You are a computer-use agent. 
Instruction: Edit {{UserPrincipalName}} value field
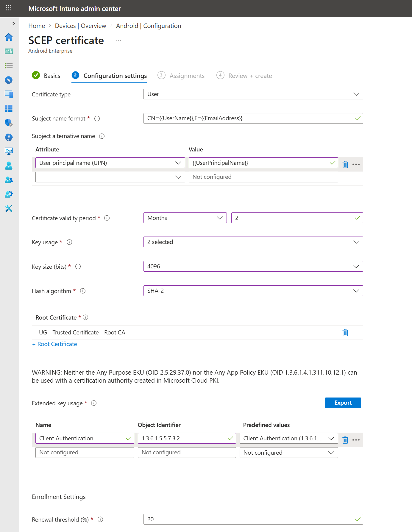(x=263, y=163)
